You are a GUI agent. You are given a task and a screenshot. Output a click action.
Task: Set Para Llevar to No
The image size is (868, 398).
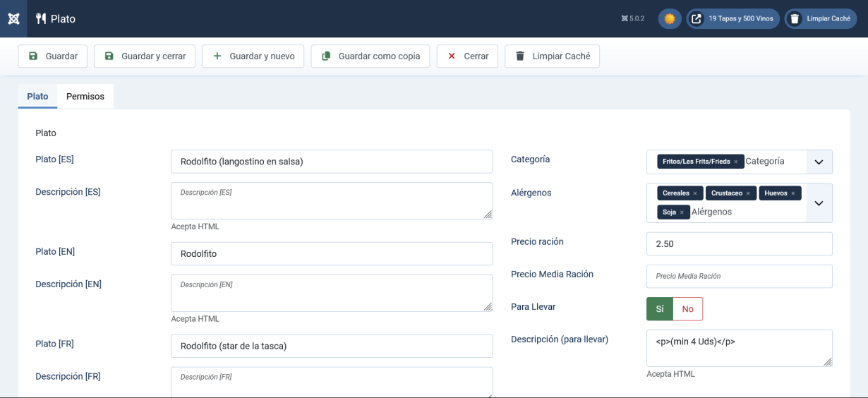coord(688,309)
